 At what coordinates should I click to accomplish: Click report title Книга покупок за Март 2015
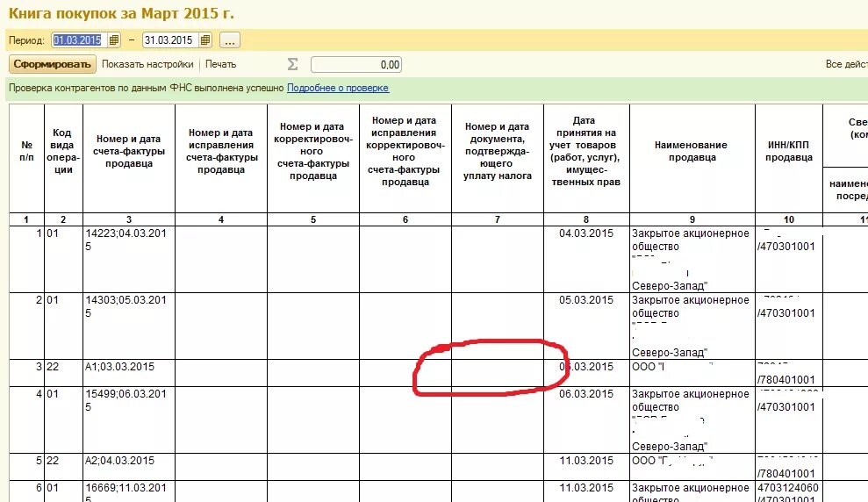click(121, 13)
